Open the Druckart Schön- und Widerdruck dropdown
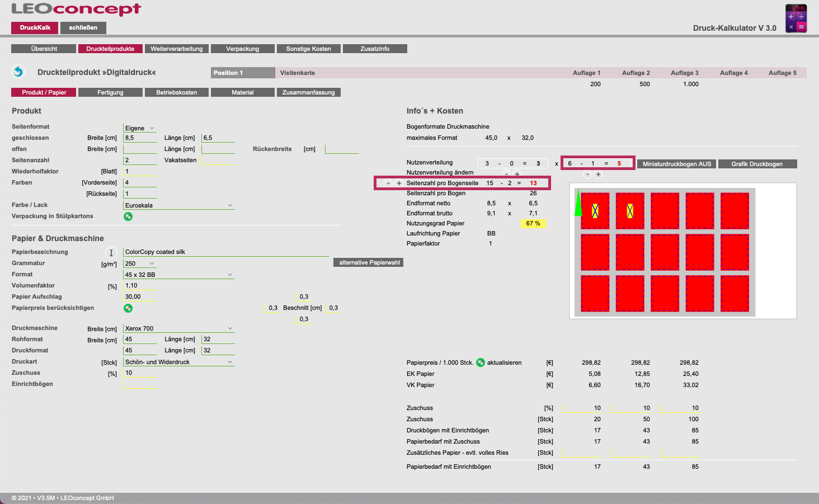 point(178,362)
